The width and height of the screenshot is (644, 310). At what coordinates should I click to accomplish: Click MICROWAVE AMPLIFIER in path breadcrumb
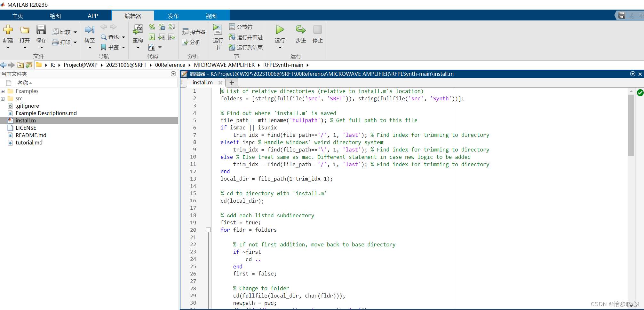(x=224, y=65)
